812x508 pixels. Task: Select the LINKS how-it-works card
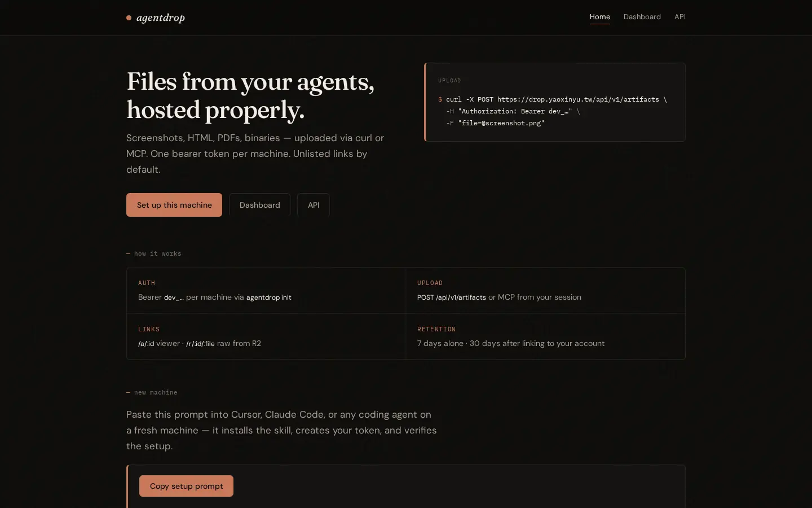pyautogui.click(x=266, y=337)
